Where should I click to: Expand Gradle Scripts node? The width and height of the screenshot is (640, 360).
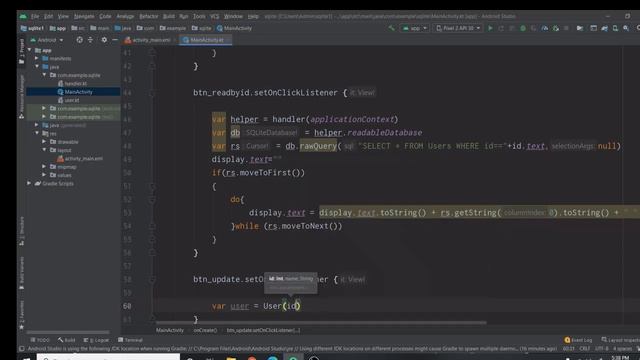29,183
